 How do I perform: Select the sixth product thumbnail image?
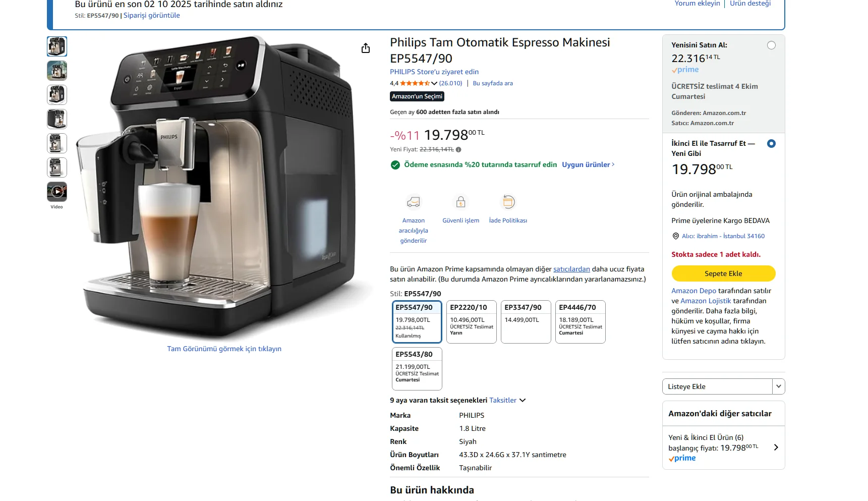57,168
